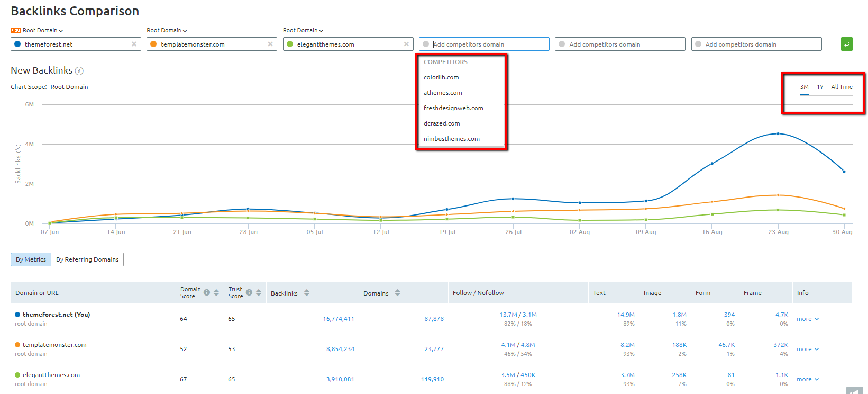The height and width of the screenshot is (394, 868).
Task: Click themeforest.net text links value 14.9M
Action: (626, 315)
